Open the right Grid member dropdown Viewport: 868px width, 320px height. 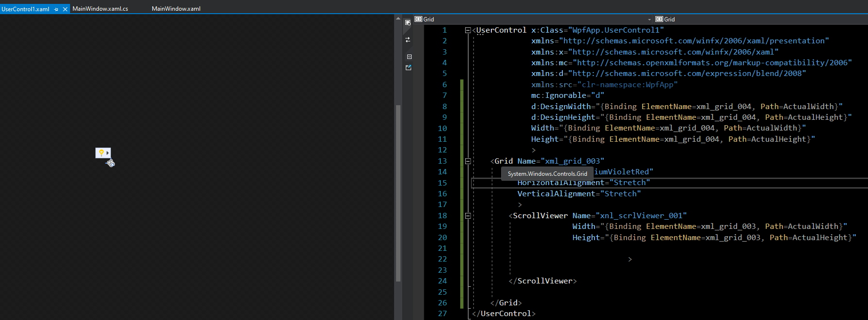[x=761, y=19]
